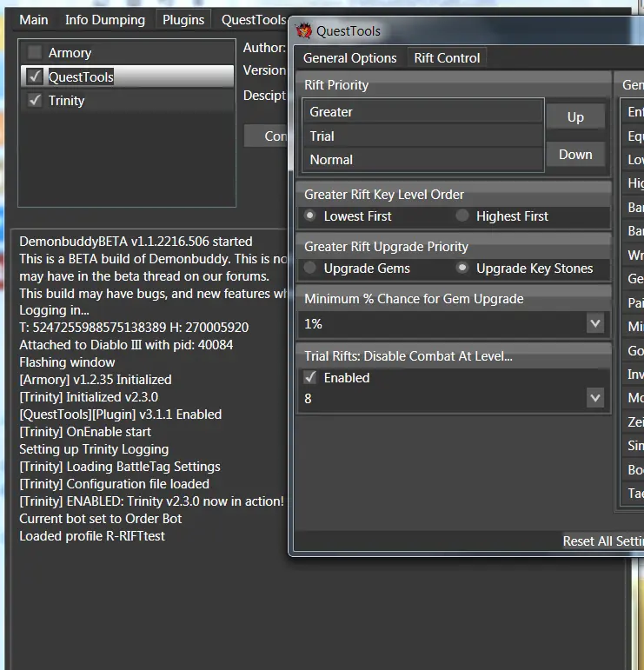Viewport: 644px width, 670px height.
Task: Move rift priority Down
Action: (x=575, y=155)
